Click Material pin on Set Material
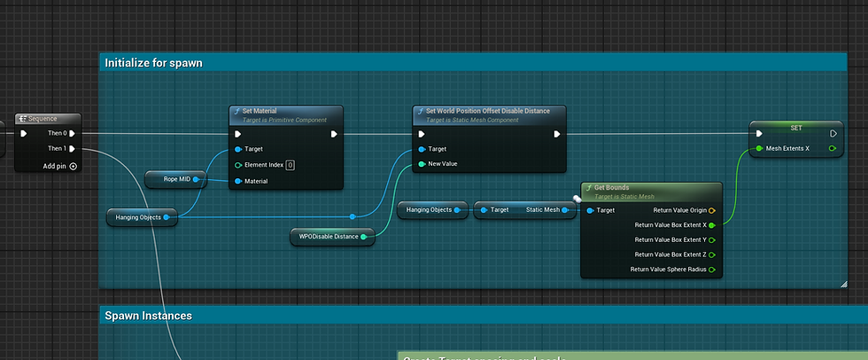Viewport: 868px width, 360px height. pos(238,181)
